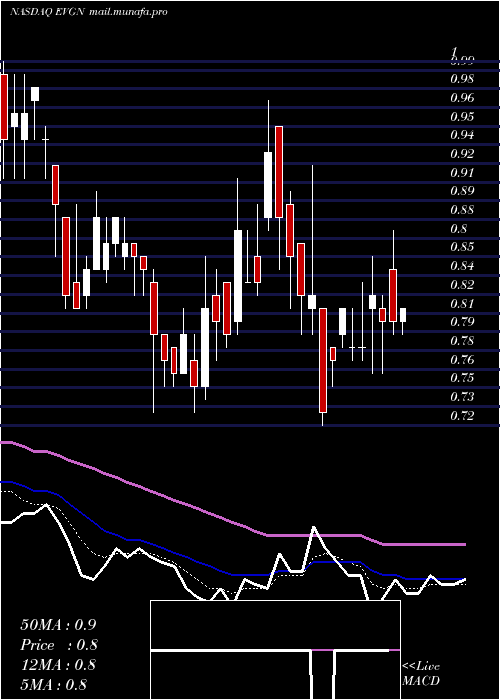Click the 0.92 price axis label
The width and height of the screenshot is (500, 700).
[462, 154]
